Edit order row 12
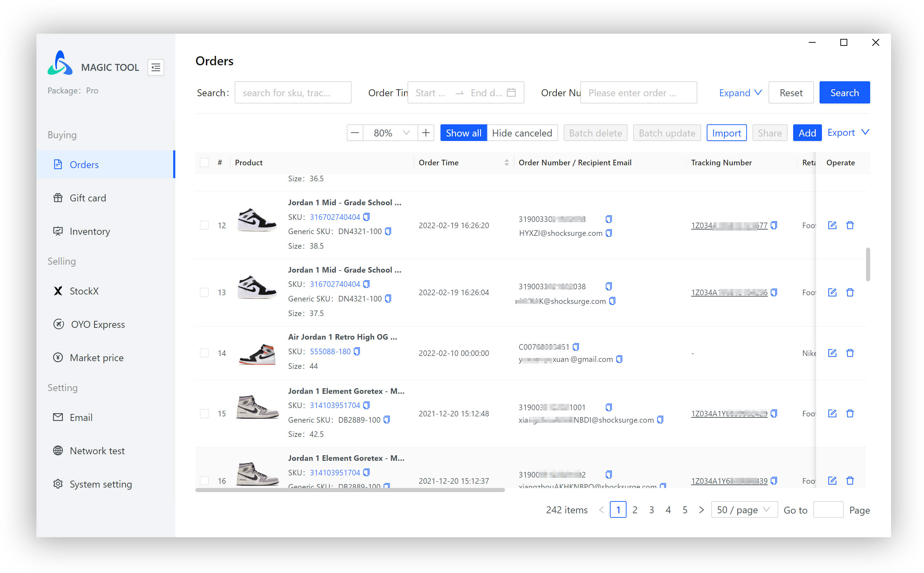This screenshot has width=924, height=573. [832, 225]
